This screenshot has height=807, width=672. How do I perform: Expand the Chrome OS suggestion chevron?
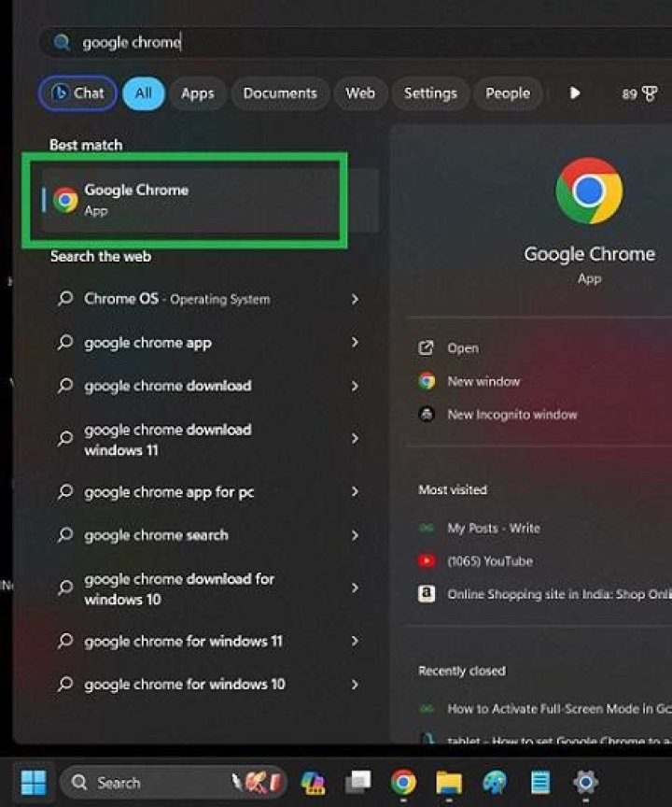pyautogui.click(x=355, y=299)
